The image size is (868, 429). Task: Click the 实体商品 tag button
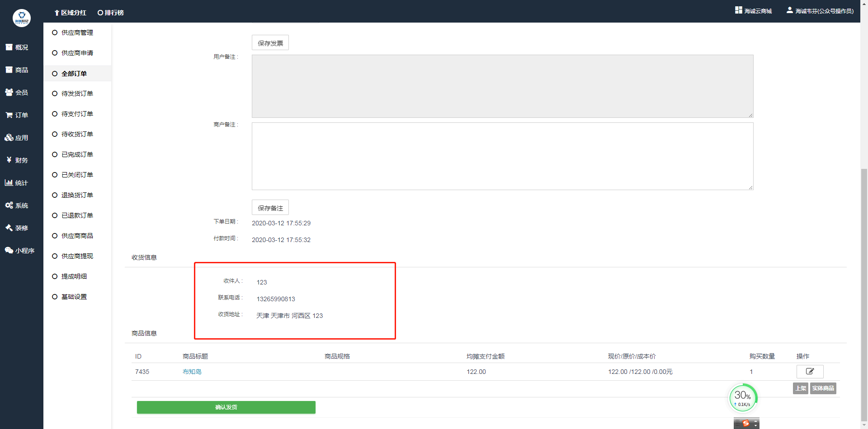pyautogui.click(x=823, y=388)
